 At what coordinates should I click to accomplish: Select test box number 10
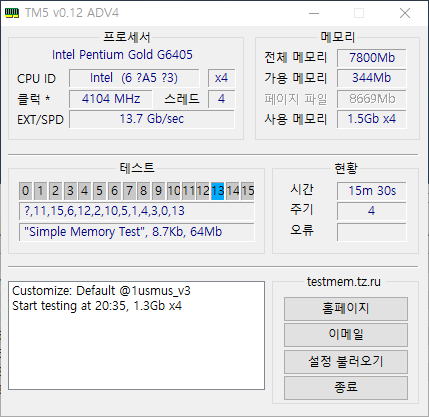(x=174, y=191)
